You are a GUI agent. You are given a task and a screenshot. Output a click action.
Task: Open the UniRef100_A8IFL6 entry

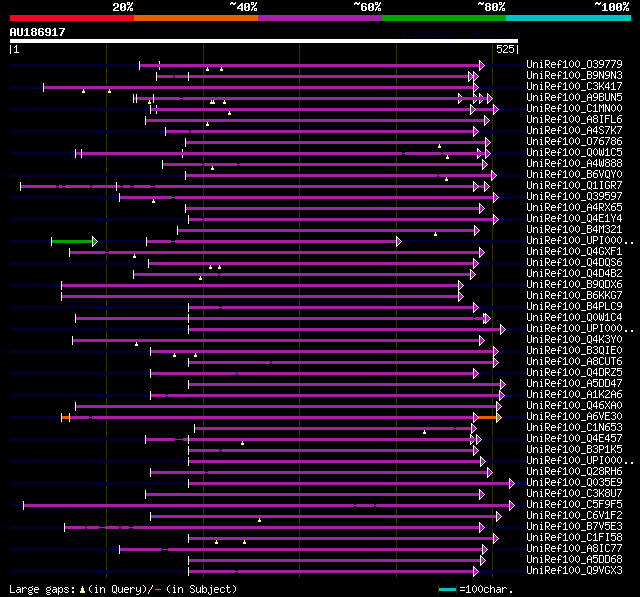(574, 120)
